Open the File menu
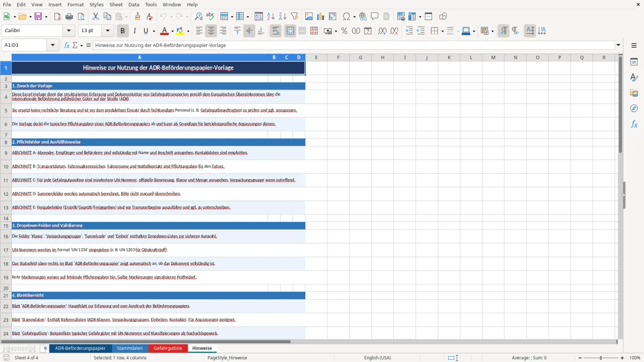644x362 pixels. (x=7, y=4)
